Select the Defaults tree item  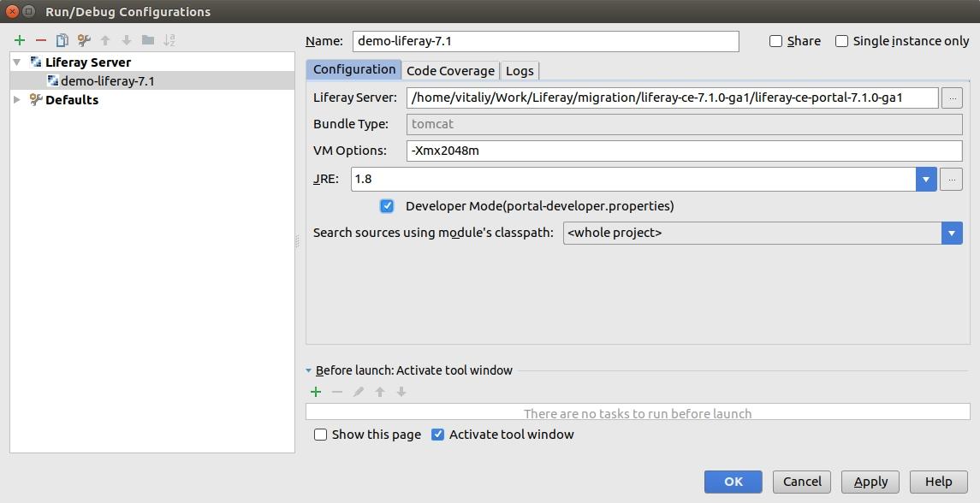click(x=152, y=99)
